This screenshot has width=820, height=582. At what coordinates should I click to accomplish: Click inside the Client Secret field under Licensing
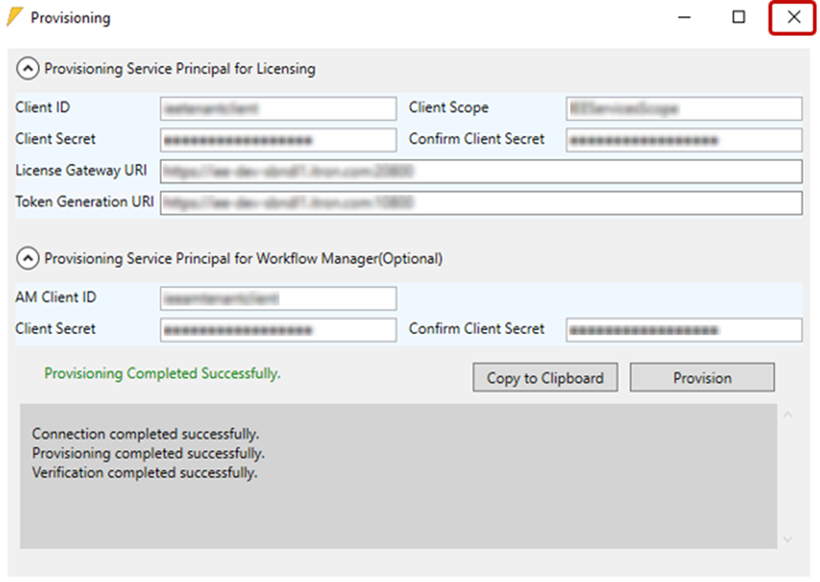click(x=278, y=139)
